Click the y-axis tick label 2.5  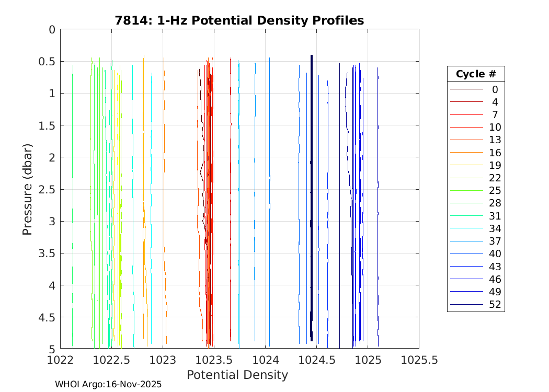[45, 189]
